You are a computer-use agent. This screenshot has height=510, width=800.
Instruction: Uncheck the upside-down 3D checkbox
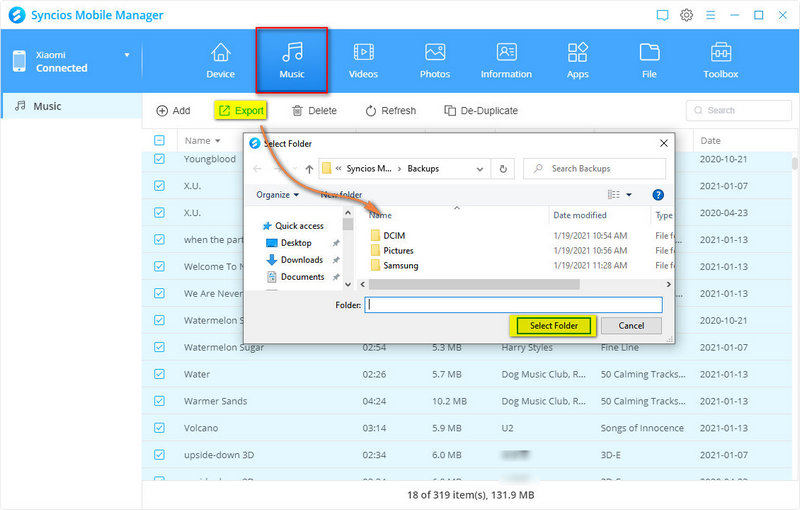159,454
